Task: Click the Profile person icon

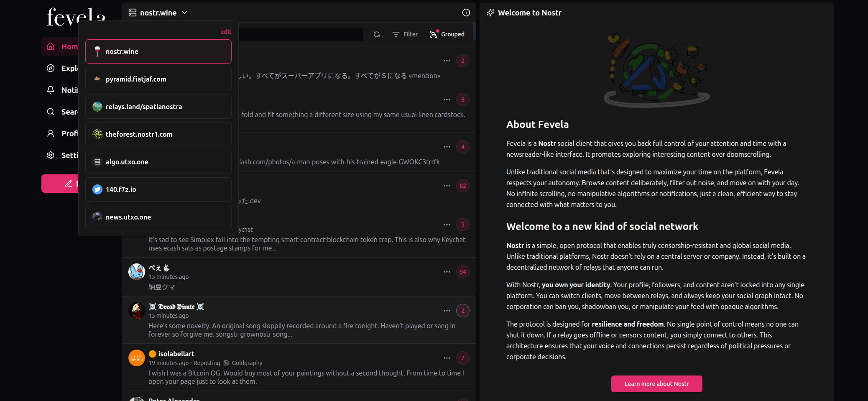Action: tap(51, 133)
